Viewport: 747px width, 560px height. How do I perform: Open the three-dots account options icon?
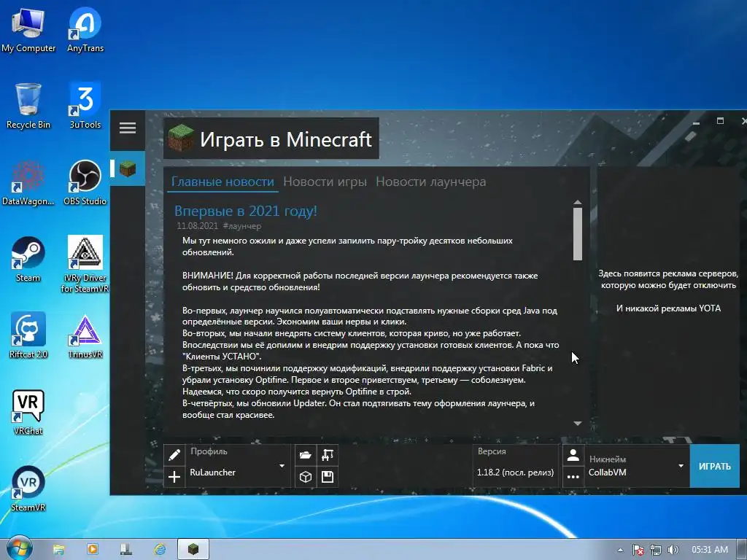tap(573, 477)
